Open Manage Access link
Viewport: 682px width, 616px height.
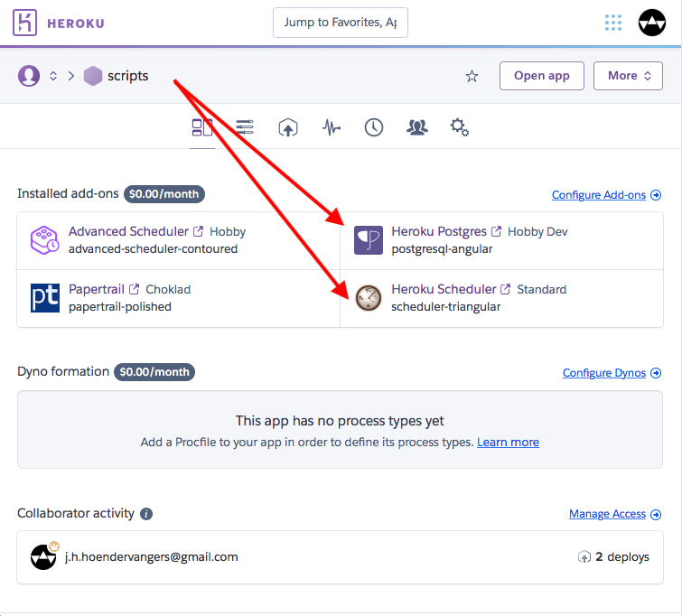607,514
